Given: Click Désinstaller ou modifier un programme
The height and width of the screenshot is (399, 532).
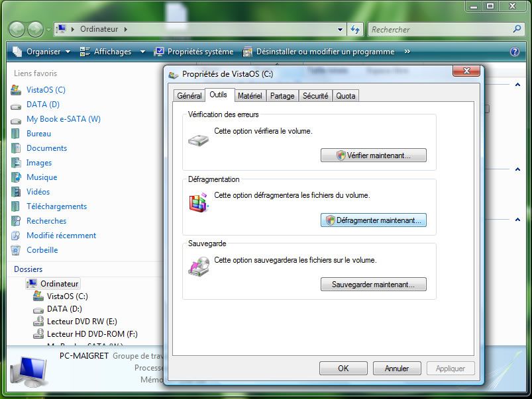Looking at the screenshot, I should pyautogui.click(x=319, y=52).
